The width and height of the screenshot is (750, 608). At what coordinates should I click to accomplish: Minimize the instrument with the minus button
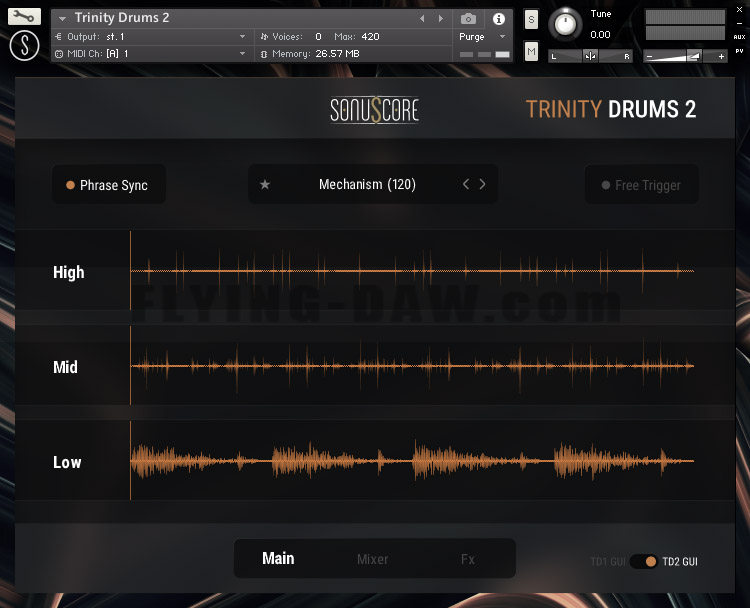click(739, 23)
